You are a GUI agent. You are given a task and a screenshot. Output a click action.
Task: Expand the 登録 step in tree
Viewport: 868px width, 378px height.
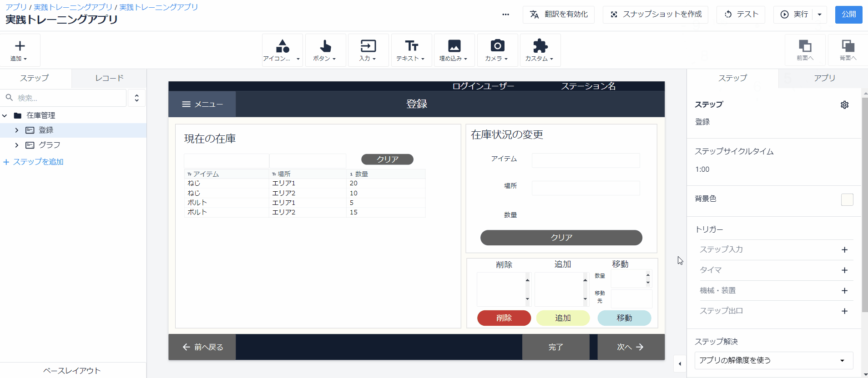point(17,130)
